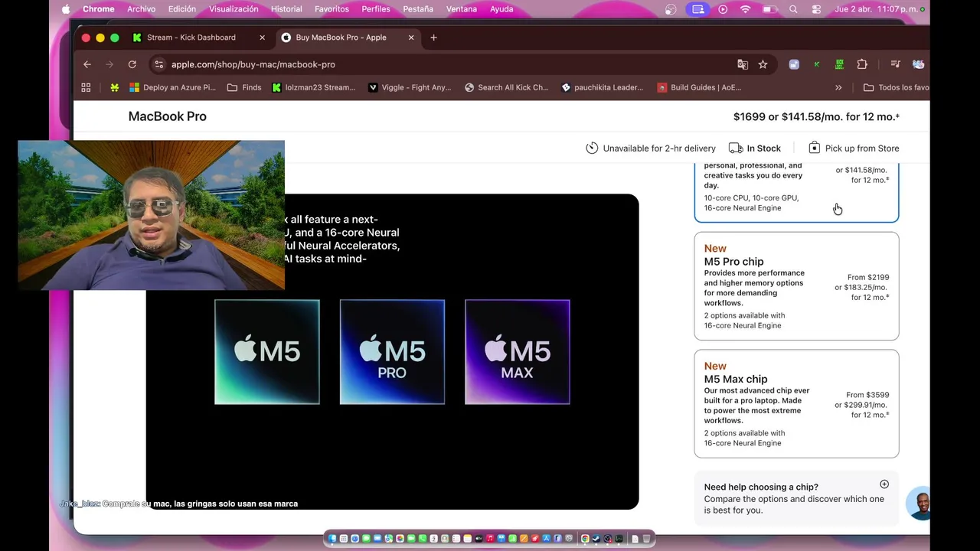Open the Pestaña menu

[x=418, y=9]
